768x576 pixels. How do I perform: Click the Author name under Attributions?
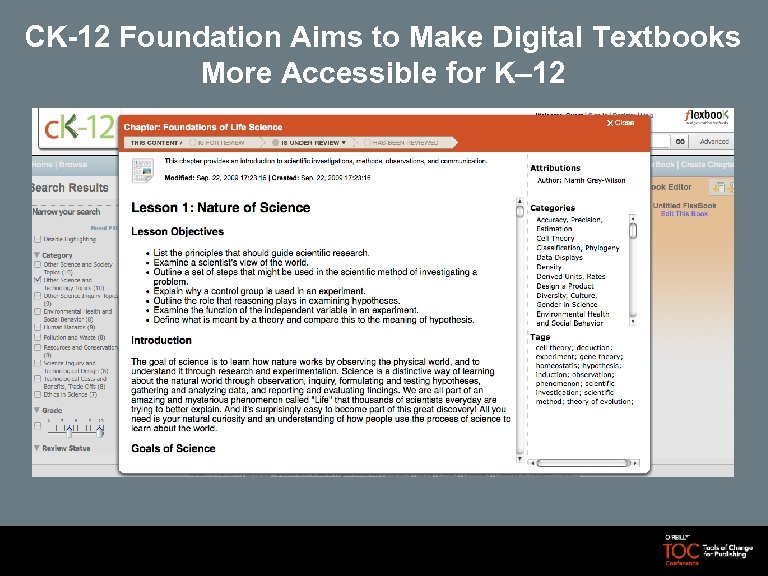(595, 180)
